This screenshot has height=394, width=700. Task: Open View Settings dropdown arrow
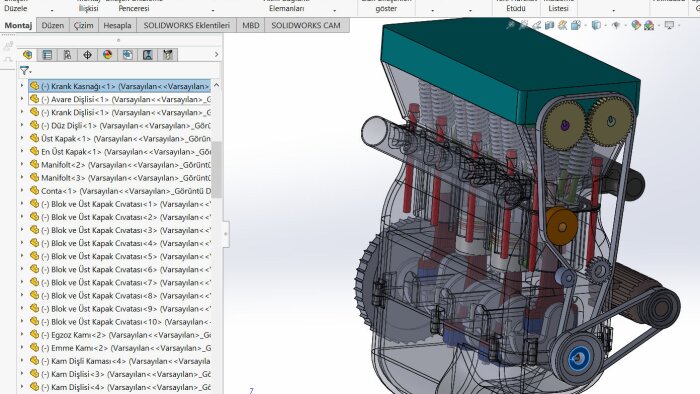[679, 25]
